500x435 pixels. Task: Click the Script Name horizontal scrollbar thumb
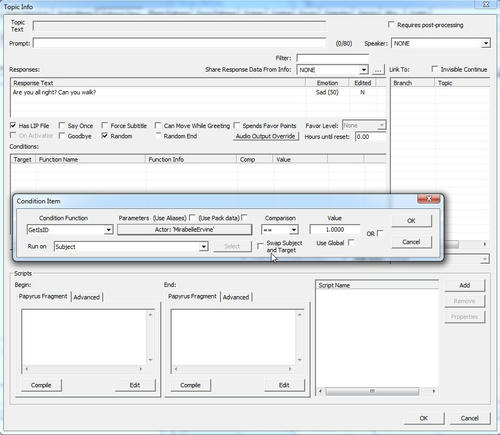click(x=372, y=391)
